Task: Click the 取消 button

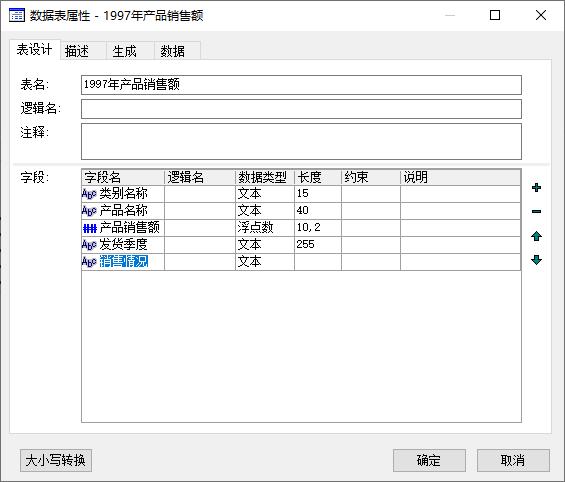Action: point(513,460)
